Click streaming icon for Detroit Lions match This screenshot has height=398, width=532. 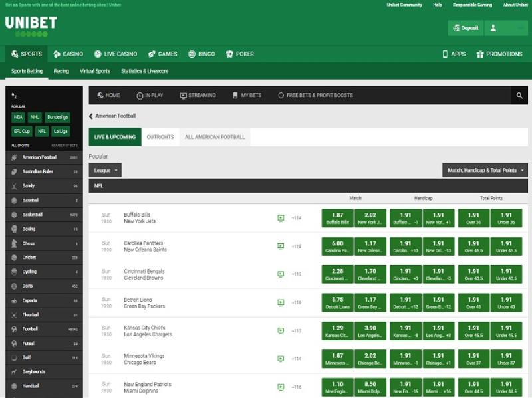point(281,303)
